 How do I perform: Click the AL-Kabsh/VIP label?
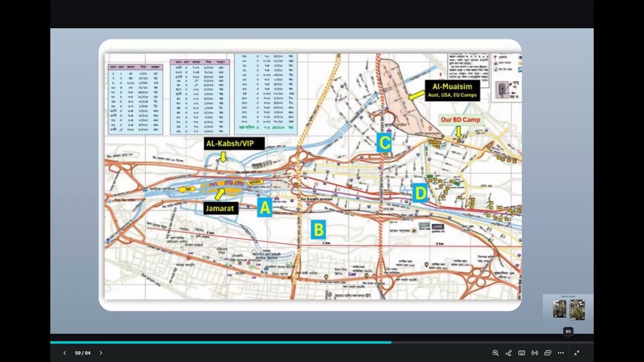pyautogui.click(x=234, y=144)
